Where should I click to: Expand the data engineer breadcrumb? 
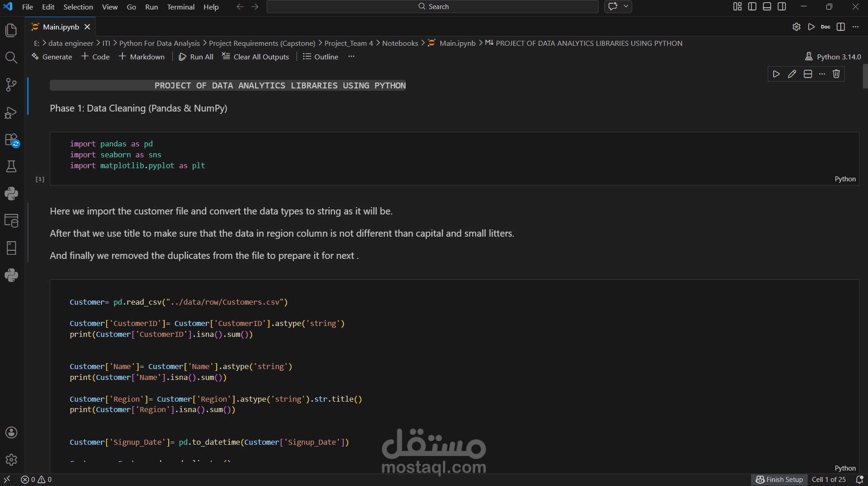click(71, 43)
